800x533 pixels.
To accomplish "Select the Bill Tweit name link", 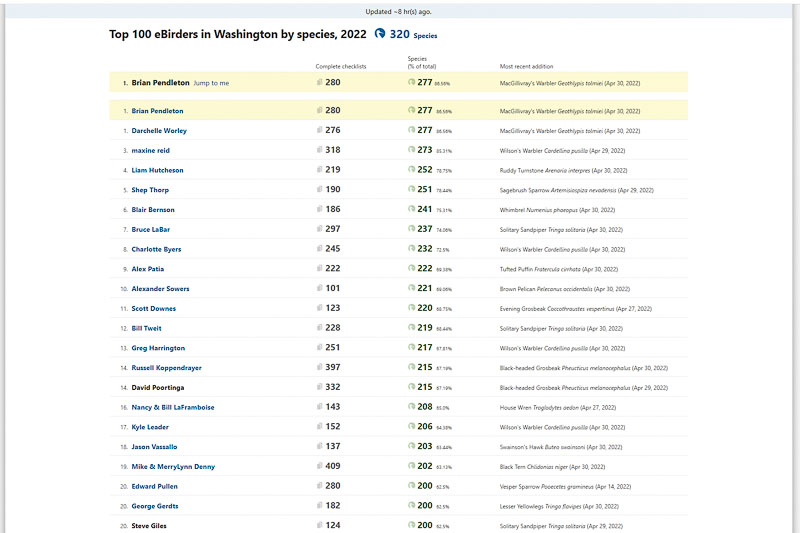I will pyautogui.click(x=146, y=328).
